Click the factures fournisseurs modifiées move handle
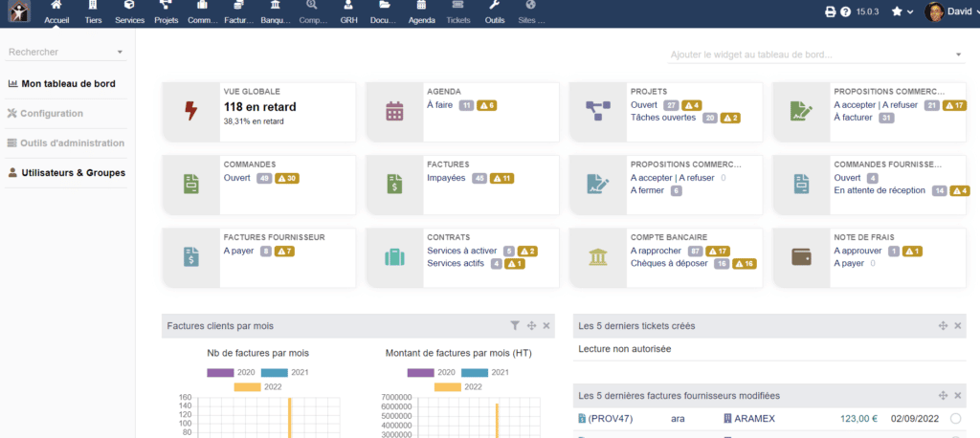 (x=943, y=396)
